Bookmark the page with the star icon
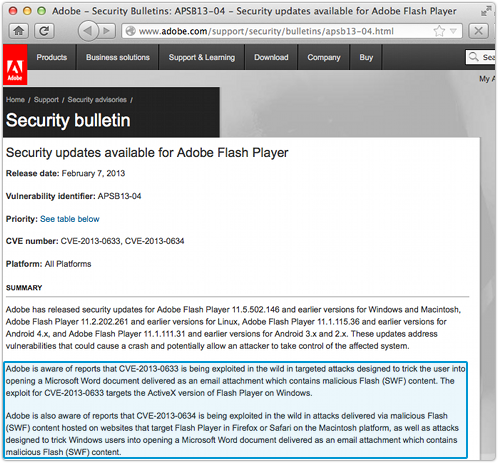 click(x=439, y=31)
